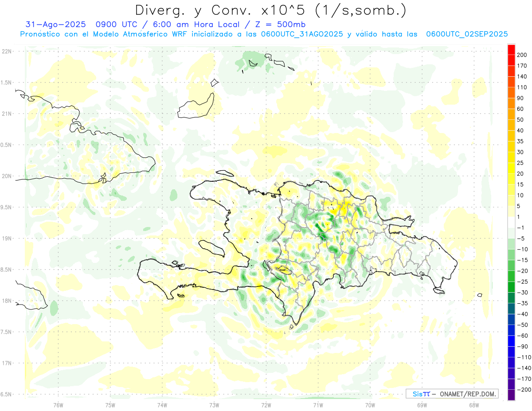532x411 pixels.
Task: Click the -90 color bar label
Action: tap(522, 346)
